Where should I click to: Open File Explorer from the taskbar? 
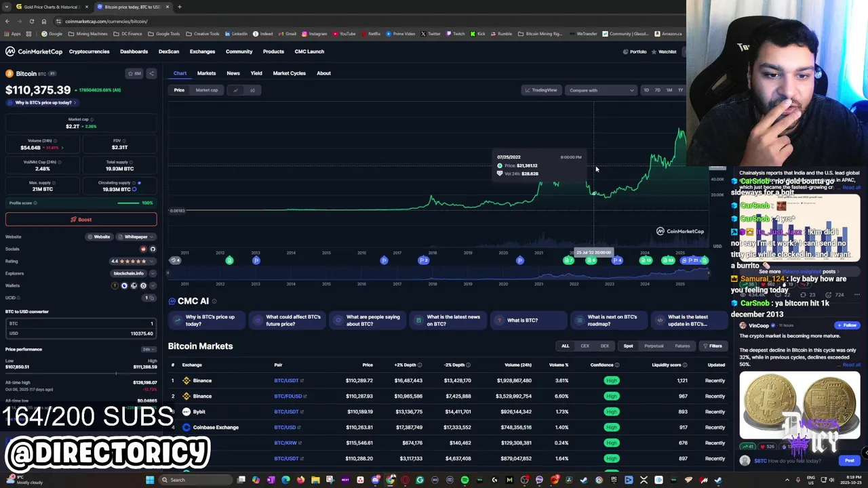[315, 480]
